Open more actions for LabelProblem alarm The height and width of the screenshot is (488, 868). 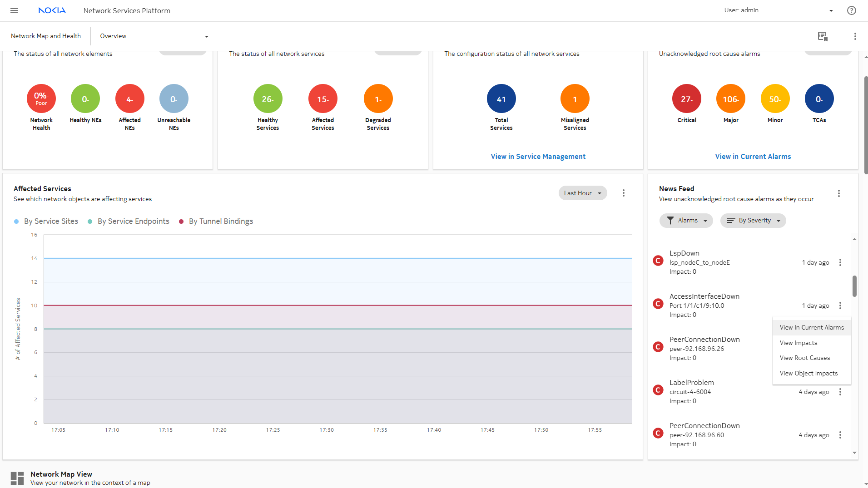pyautogui.click(x=840, y=392)
